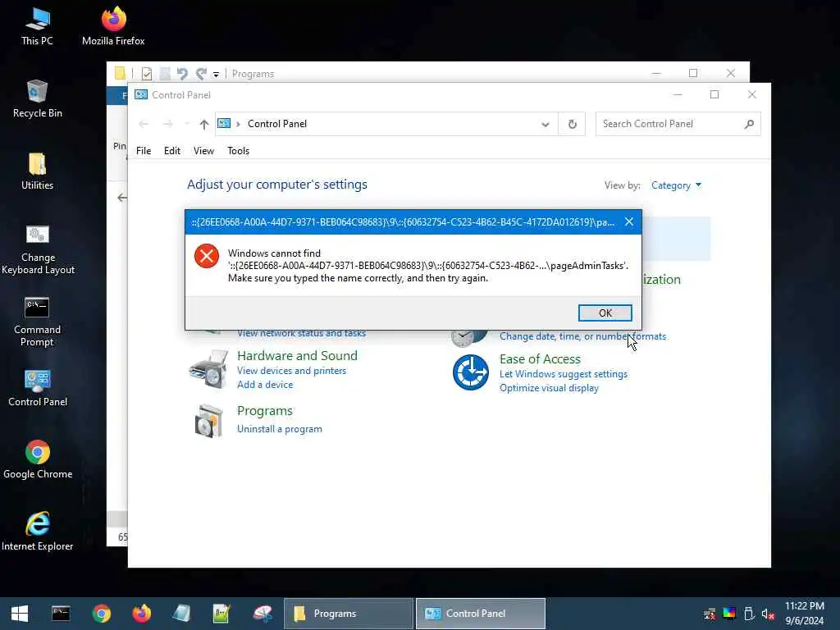Click the Up arrow in Control Panel navigation
The height and width of the screenshot is (630, 840).
pyautogui.click(x=203, y=125)
